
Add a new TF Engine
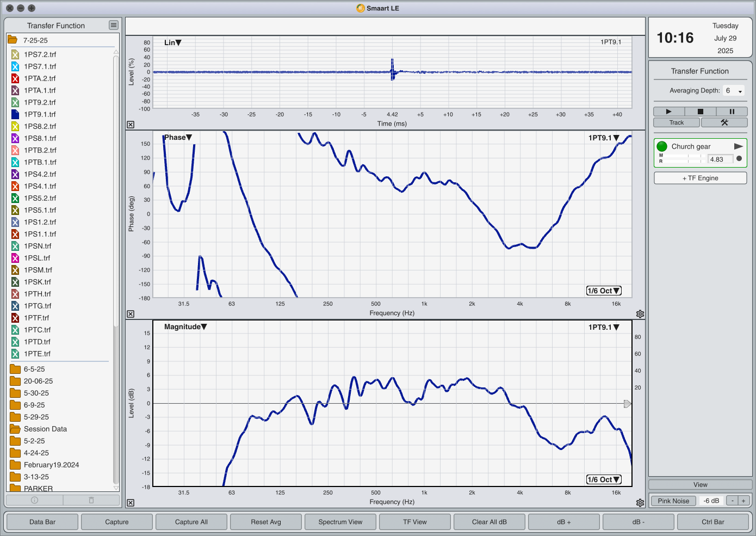coord(701,178)
